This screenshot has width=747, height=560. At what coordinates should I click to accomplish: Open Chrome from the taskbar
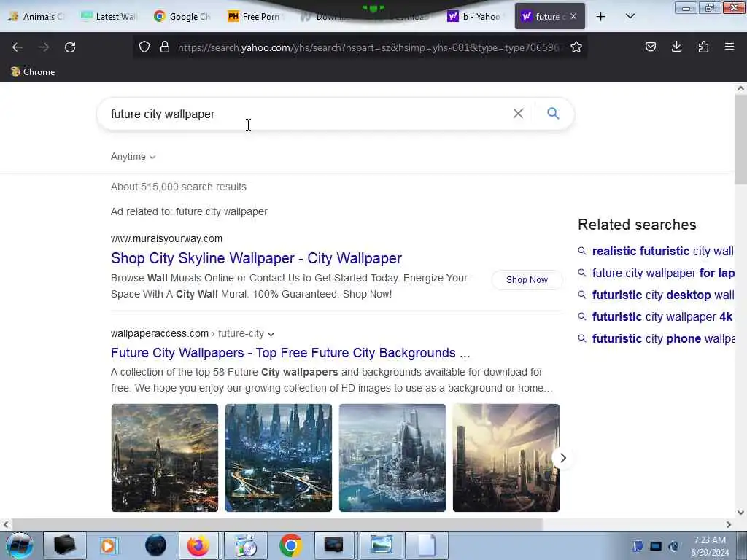click(290, 545)
